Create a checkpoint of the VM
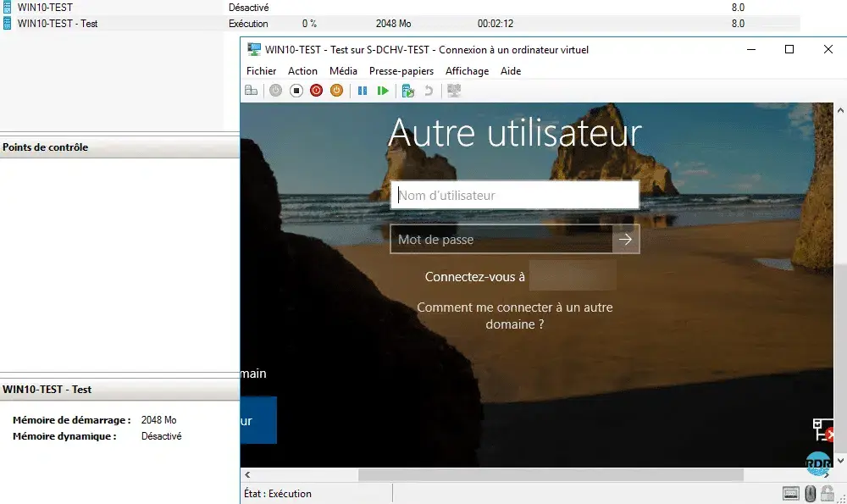This screenshot has width=847, height=504. [408, 91]
